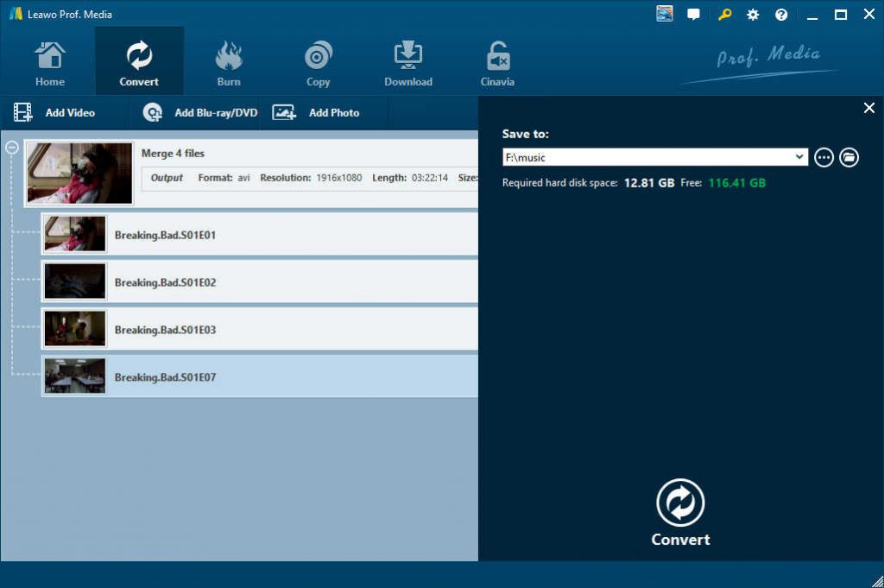
Task: Click the Breaking.Bad.S01E02 thumbnail
Action: 75,281
